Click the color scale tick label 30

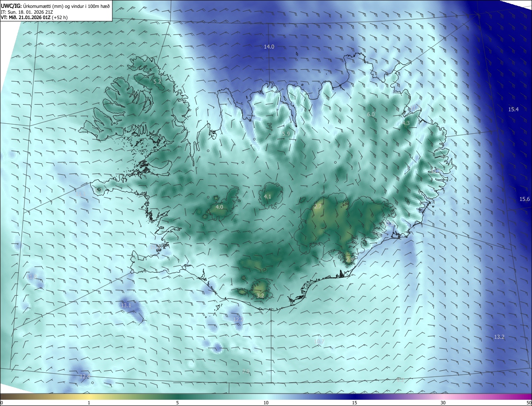coord(443,403)
